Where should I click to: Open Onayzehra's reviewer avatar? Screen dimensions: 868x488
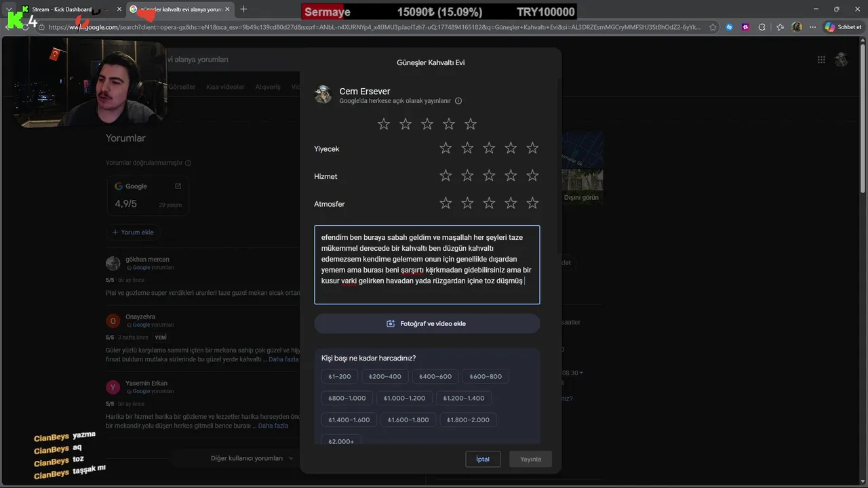coord(113,321)
